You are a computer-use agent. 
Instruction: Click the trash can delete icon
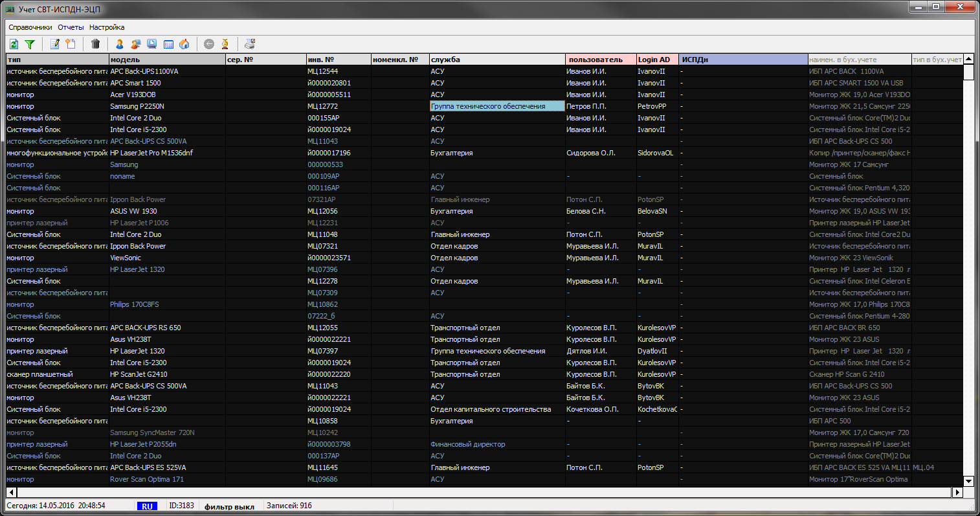96,44
